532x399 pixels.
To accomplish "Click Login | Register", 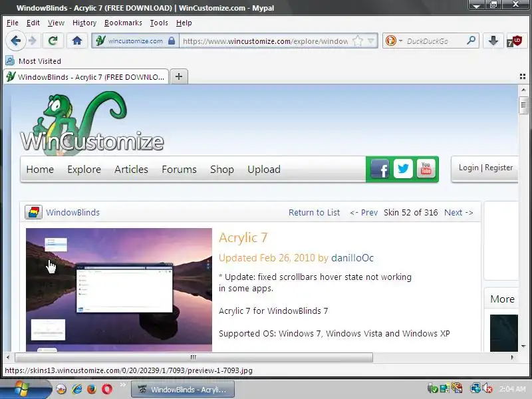I will pyautogui.click(x=485, y=168).
